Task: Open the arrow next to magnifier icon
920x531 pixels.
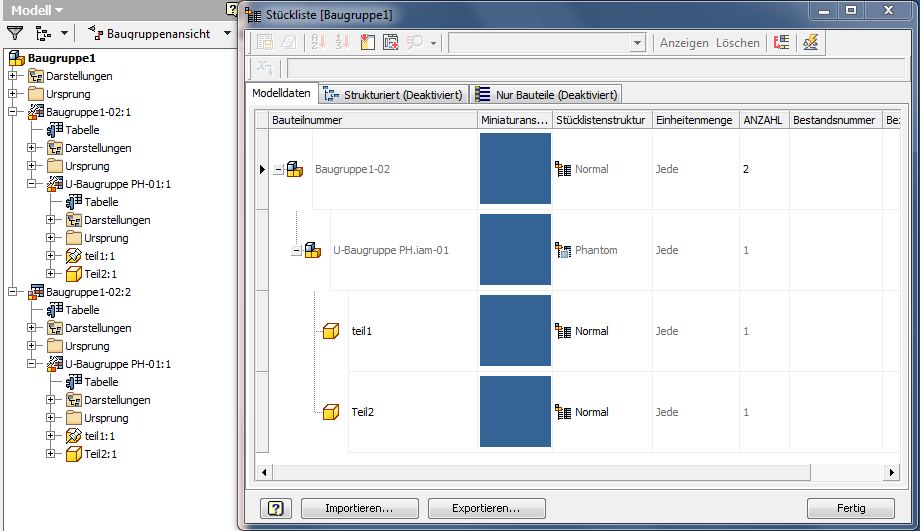Action: click(x=433, y=43)
